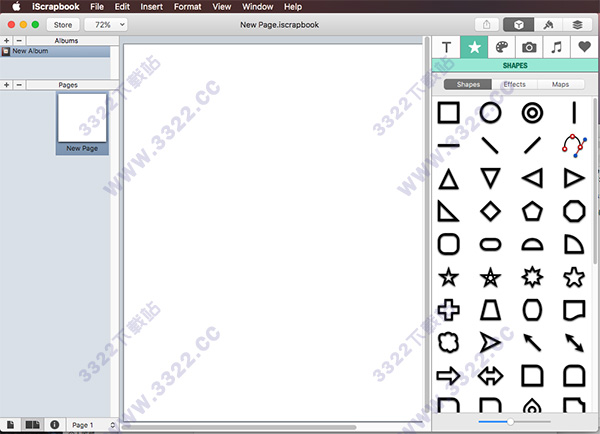Show page info icon
This screenshot has height=434, width=600.
(55, 425)
